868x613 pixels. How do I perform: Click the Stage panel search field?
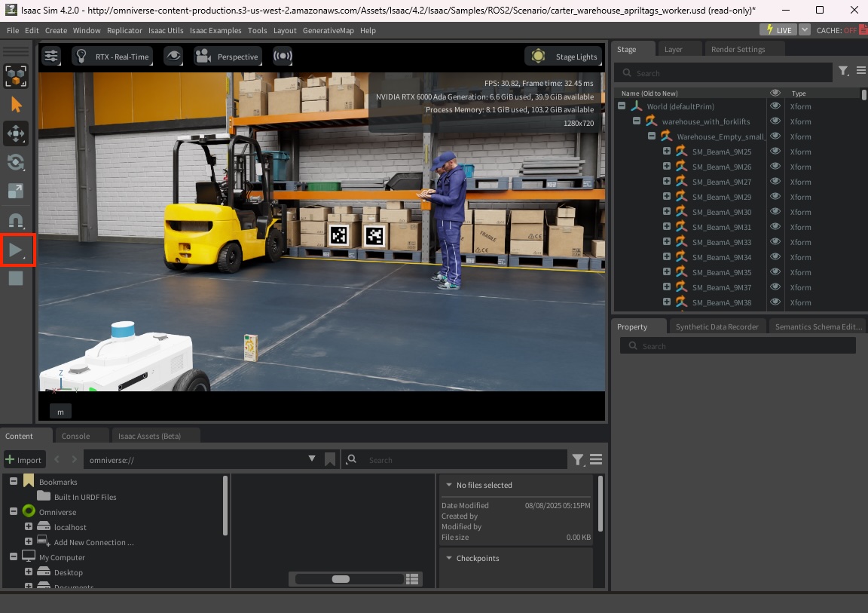pyautogui.click(x=723, y=73)
